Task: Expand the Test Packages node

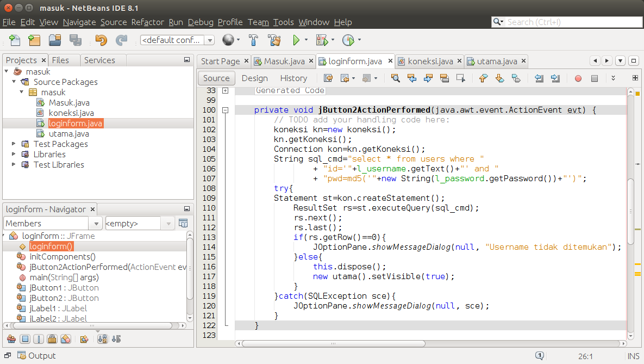Action: 14,144
